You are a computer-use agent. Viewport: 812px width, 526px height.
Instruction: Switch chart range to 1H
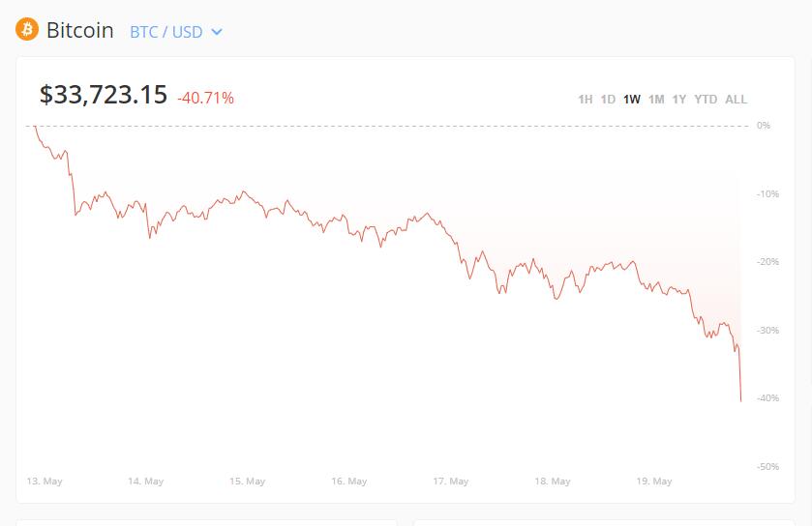click(x=585, y=100)
